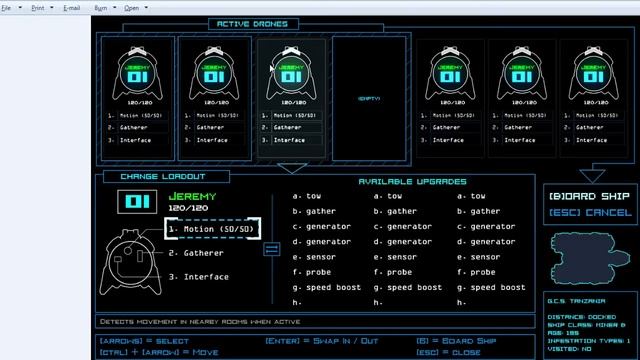Image resolution: width=640 pixels, height=360 pixels.
Task: Select the leftmost Jeremy drone in Active Drones
Action: click(138, 98)
